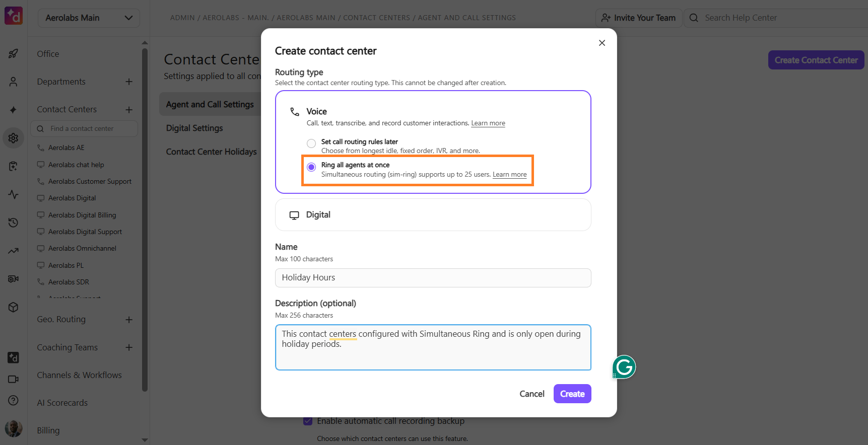Open Aerolabs Digital contact center
The image size is (868, 445).
point(72,198)
